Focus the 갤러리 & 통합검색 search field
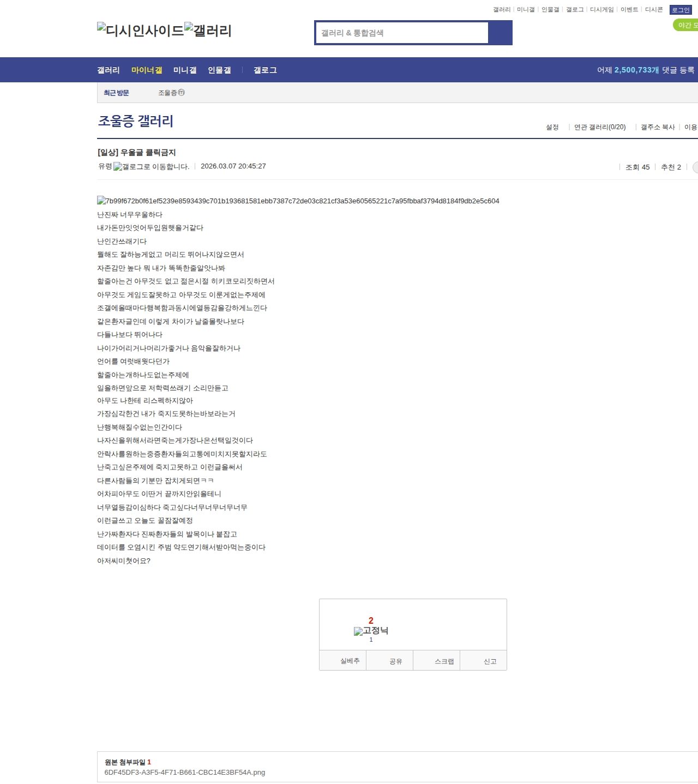The height and width of the screenshot is (784, 698). [402, 33]
